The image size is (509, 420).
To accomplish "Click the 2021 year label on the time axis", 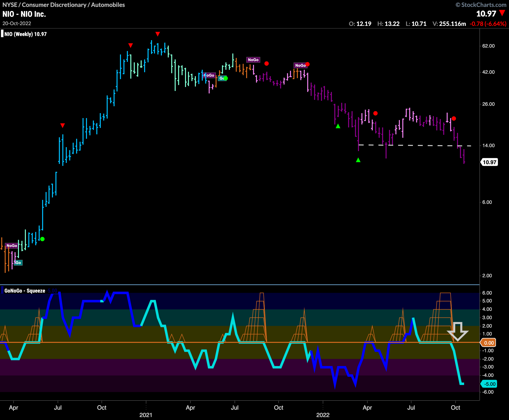I will point(146,415).
